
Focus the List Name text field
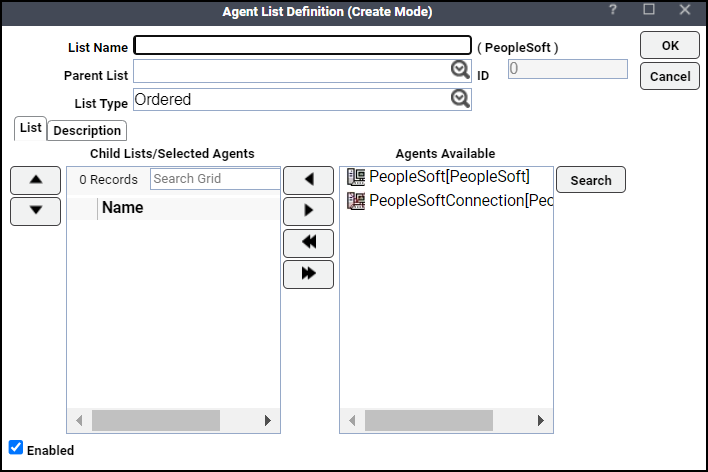303,45
